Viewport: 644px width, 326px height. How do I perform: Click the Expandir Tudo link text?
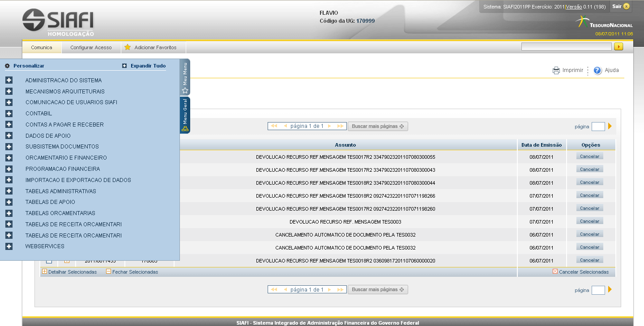coord(148,66)
